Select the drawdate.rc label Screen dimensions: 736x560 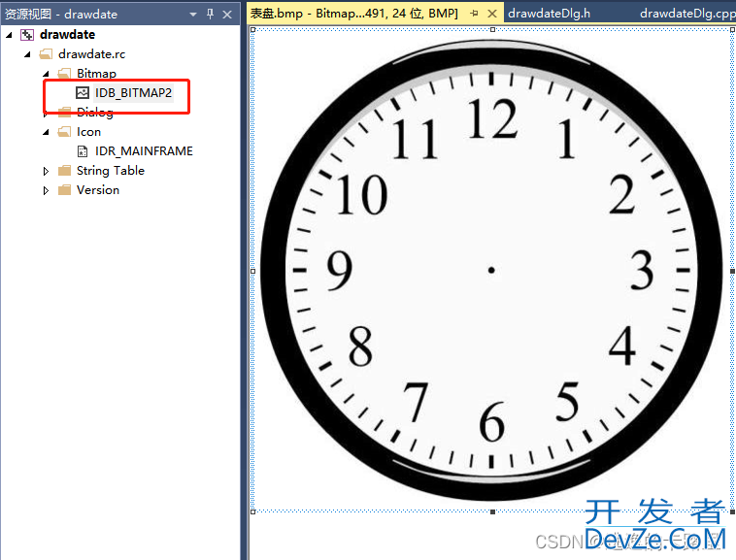pyautogui.click(x=91, y=54)
